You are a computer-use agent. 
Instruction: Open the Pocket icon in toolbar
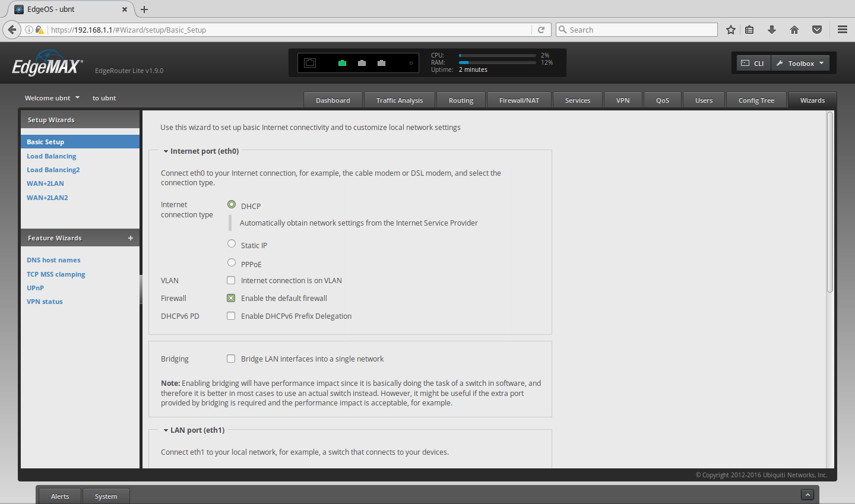[x=817, y=30]
